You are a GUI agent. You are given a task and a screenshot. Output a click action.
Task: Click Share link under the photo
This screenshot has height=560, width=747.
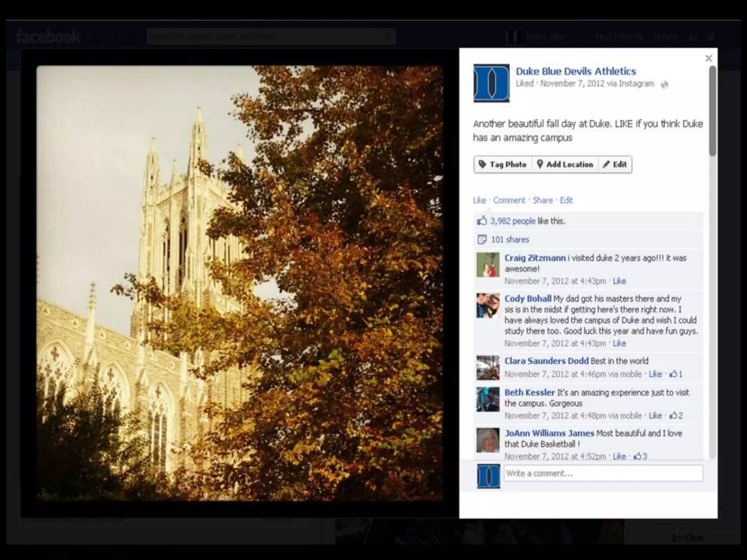pyautogui.click(x=542, y=200)
